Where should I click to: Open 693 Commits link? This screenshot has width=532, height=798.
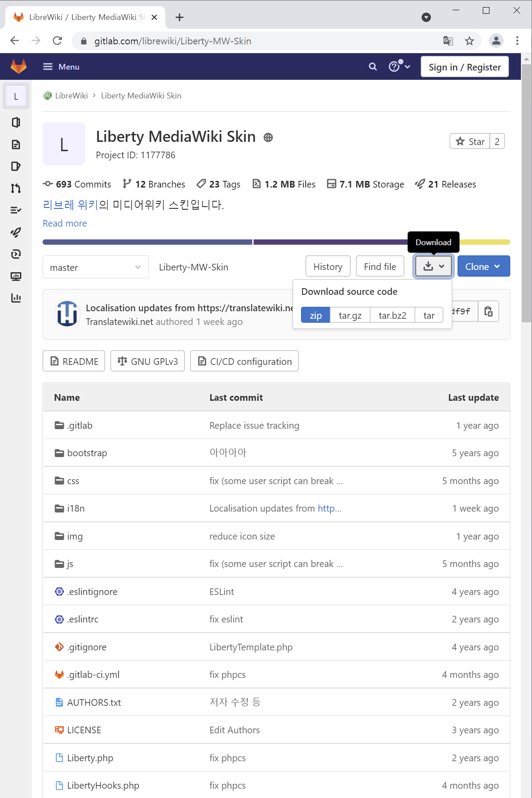pos(77,184)
